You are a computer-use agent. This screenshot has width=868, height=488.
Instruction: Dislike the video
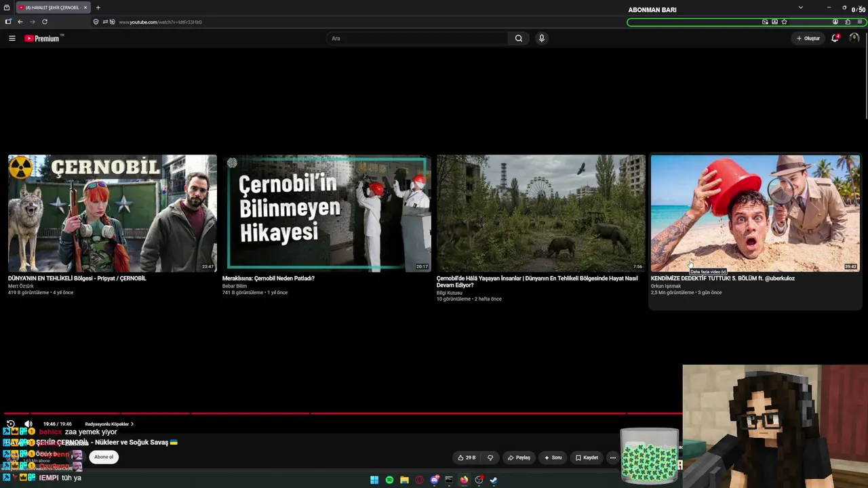(490, 457)
